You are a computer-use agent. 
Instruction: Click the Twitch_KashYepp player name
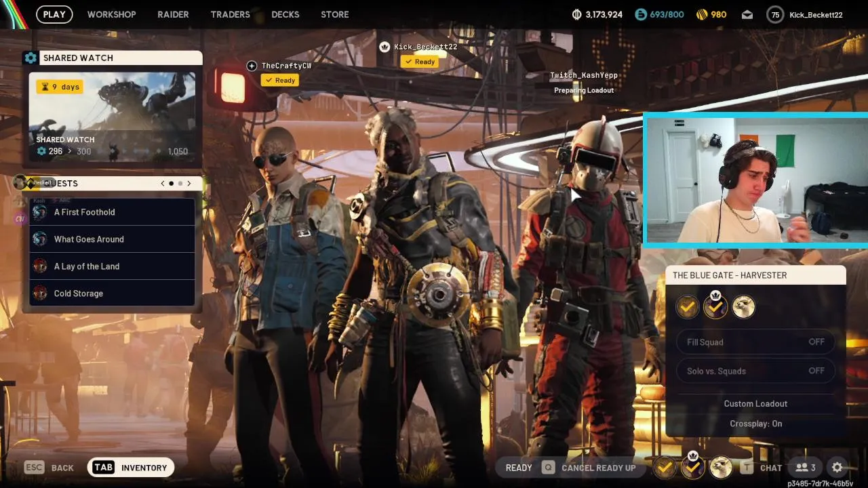(584, 75)
